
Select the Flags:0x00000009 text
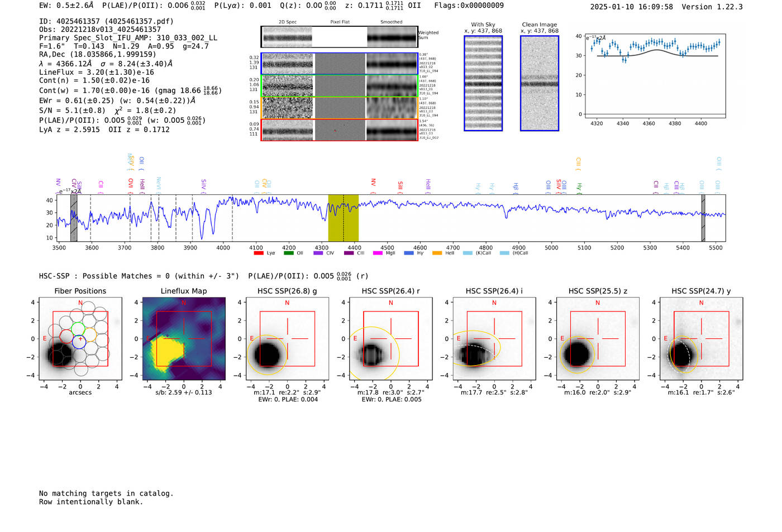[469, 6]
